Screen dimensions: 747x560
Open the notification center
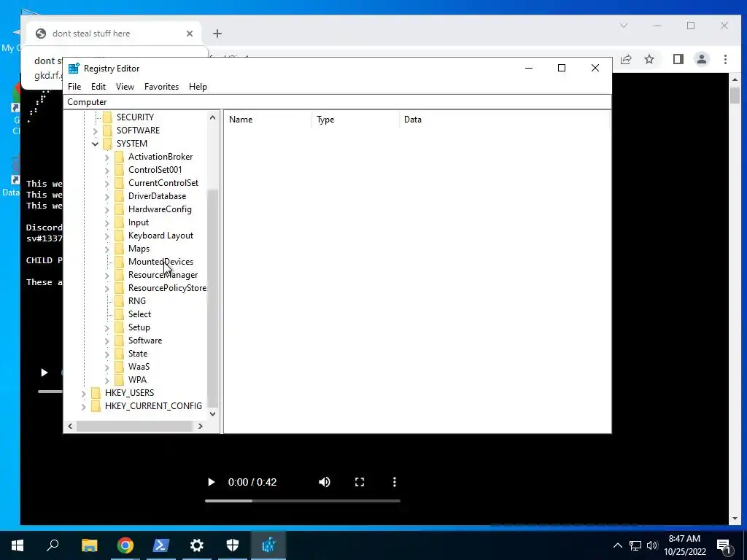tap(724, 545)
